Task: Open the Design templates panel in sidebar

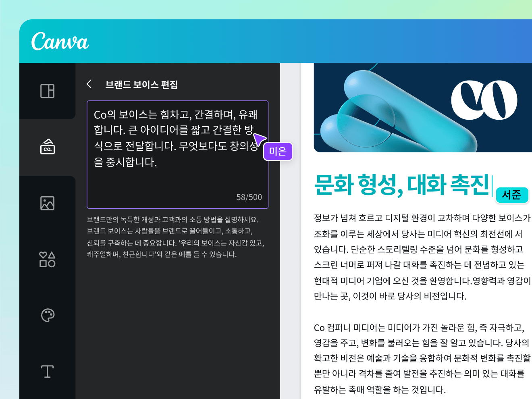Action: [48, 91]
